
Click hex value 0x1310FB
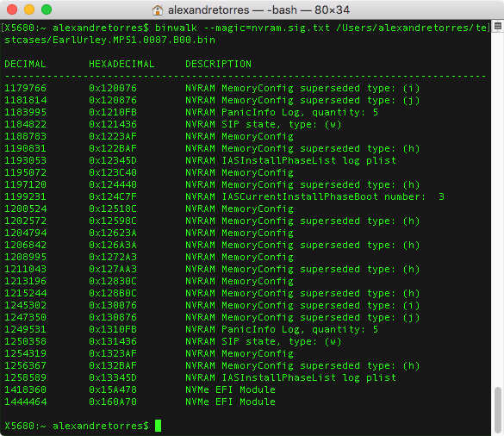tap(113, 329)
